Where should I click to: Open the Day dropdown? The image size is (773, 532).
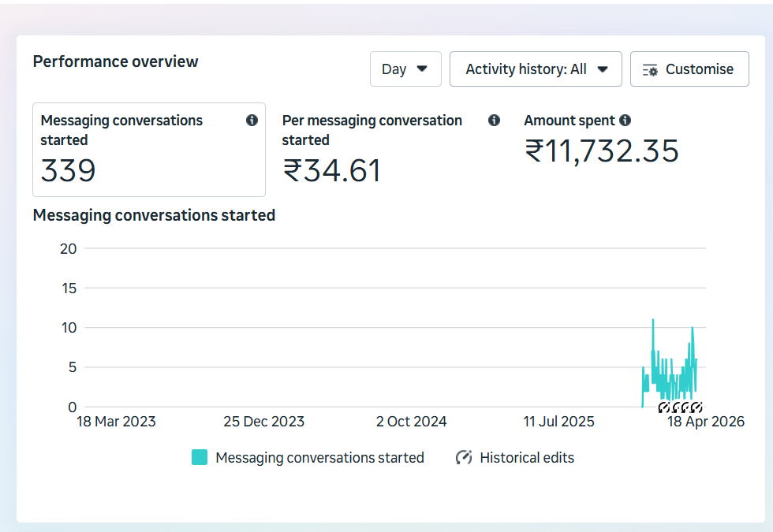[x=405, y=69]
